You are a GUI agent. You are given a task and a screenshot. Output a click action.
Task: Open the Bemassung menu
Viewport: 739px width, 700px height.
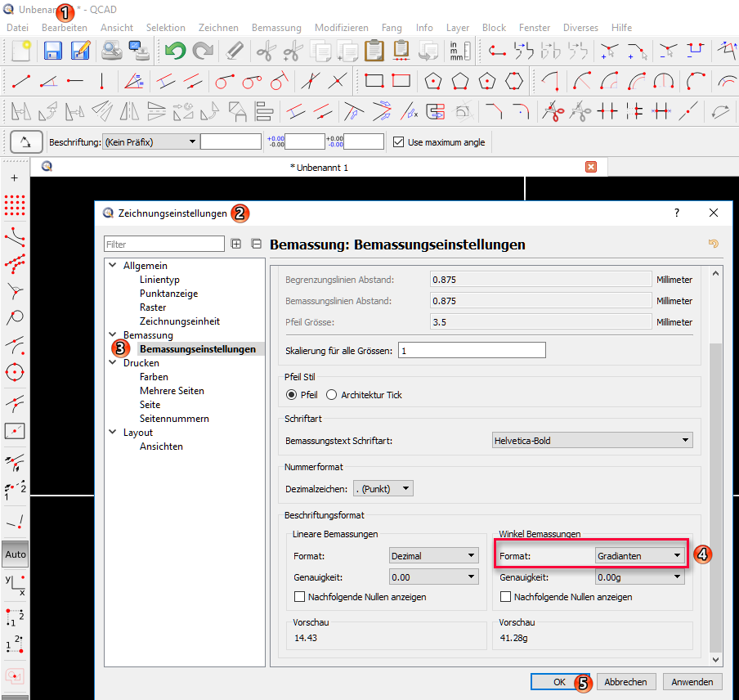click(276, 28)
